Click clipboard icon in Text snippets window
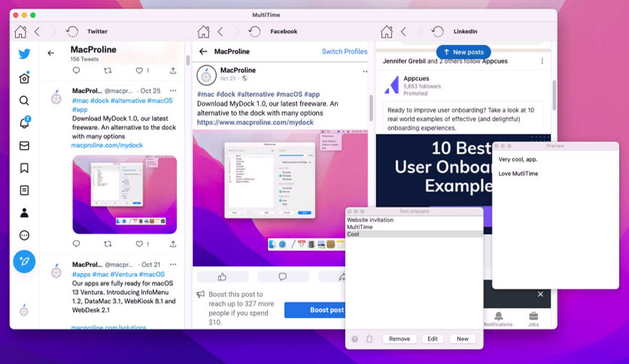 (369, 338)
